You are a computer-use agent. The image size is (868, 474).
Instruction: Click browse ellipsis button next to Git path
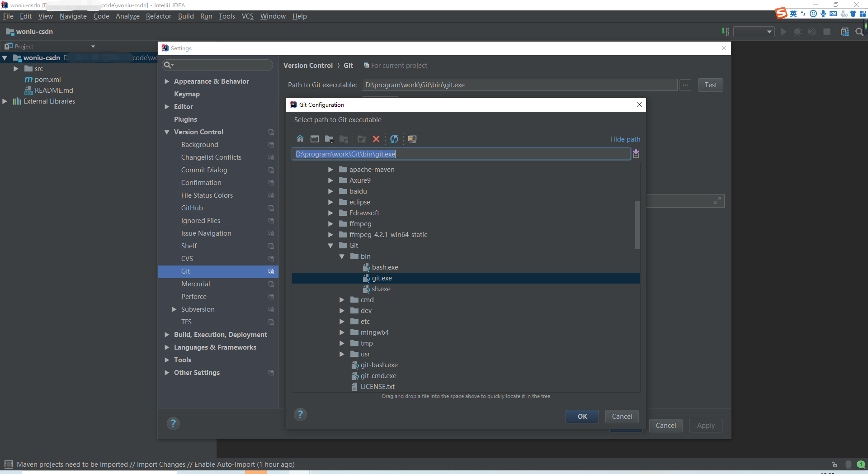coord(685,85)
